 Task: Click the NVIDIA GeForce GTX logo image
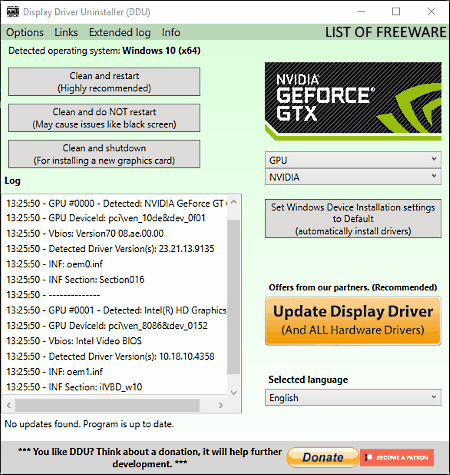(353, 101)
